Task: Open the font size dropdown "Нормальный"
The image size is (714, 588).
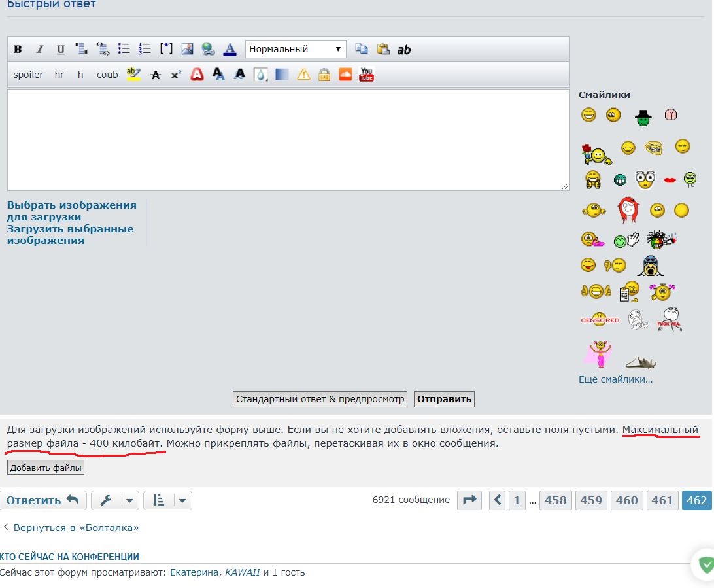Action: pyautogui.click(x=296, y=49)
